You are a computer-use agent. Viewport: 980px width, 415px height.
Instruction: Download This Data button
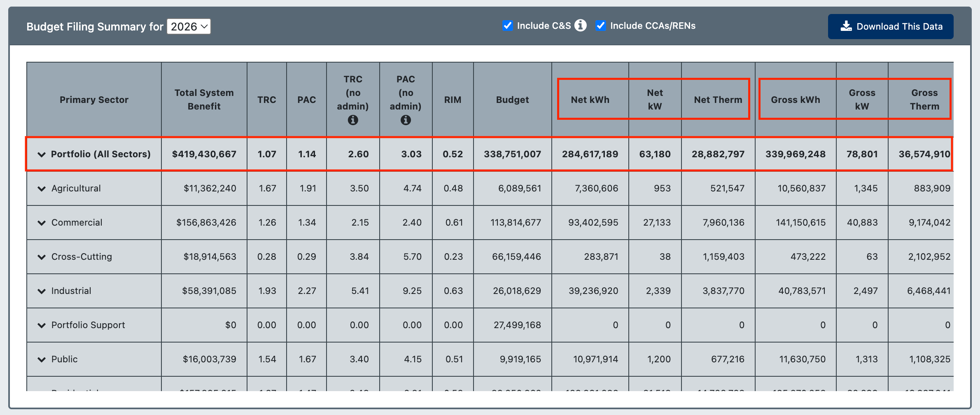pyautogui.click(x=891, y=26)
